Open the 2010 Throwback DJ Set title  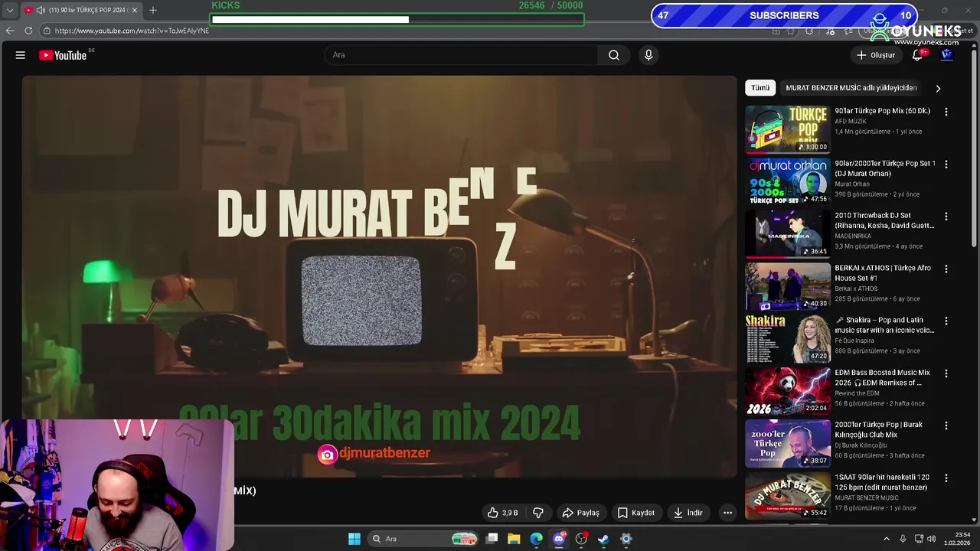[x=884, y=220]
